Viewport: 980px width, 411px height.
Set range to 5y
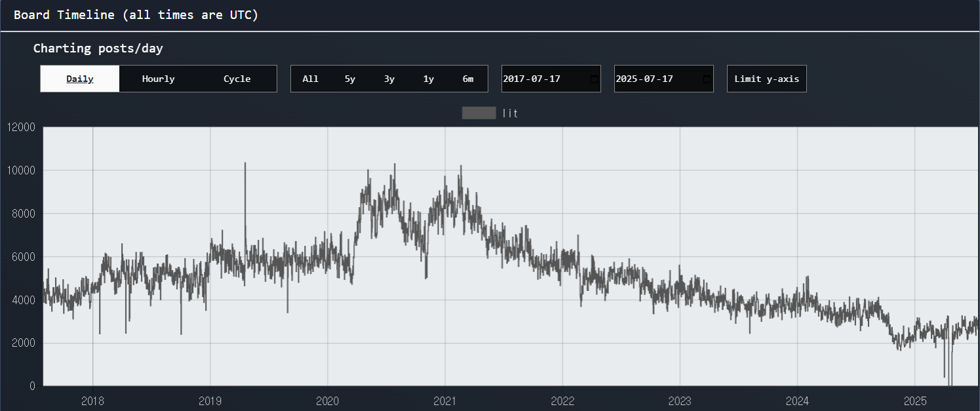[x=350, y=79]
